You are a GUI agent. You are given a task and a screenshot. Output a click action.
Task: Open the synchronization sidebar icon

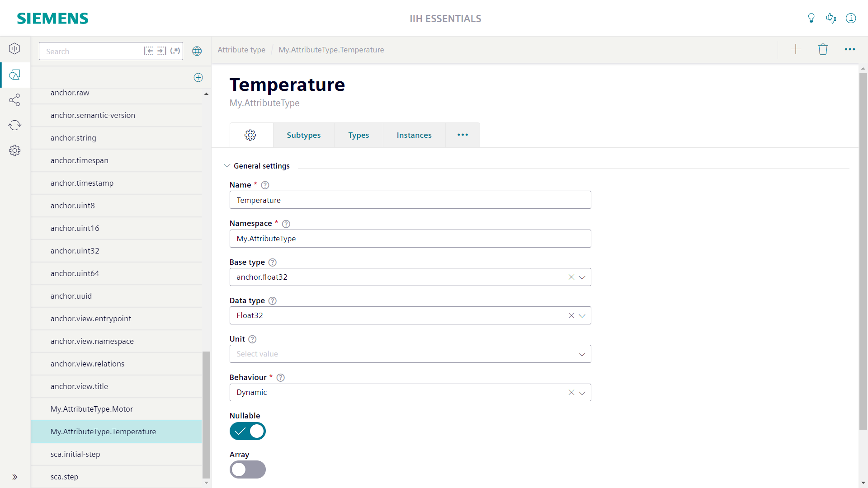pyautogui.click(x=14, y=125)
